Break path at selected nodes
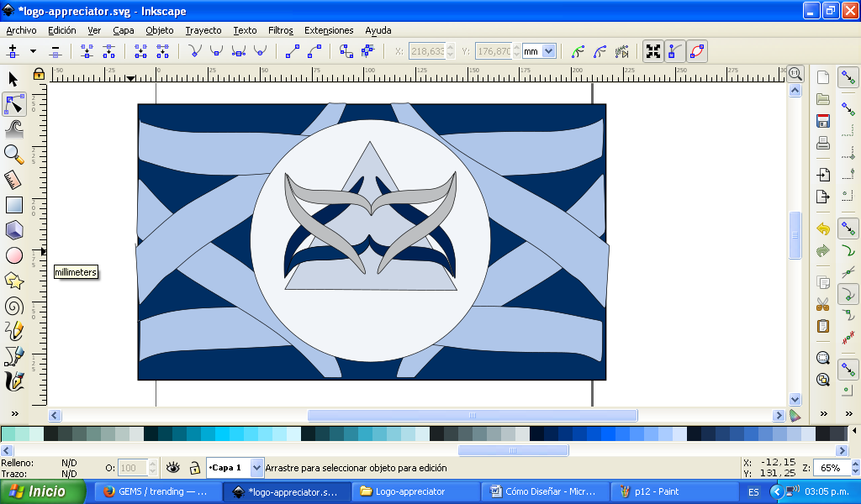 pos(108,51)
